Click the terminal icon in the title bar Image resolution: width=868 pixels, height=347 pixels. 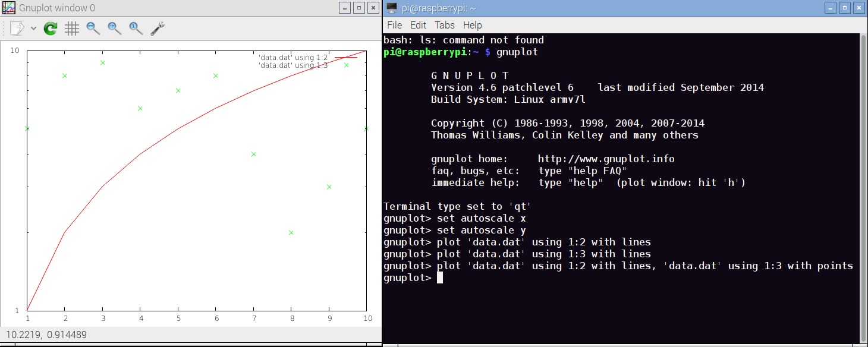(x=391, y=8)
